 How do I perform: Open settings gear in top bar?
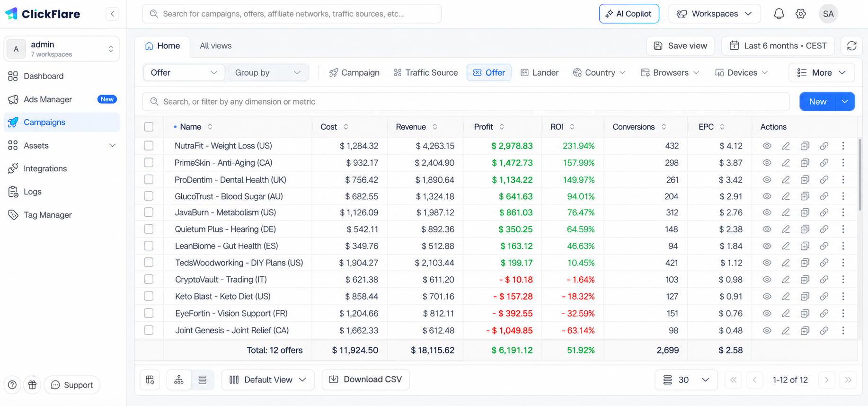pos(800,14)
